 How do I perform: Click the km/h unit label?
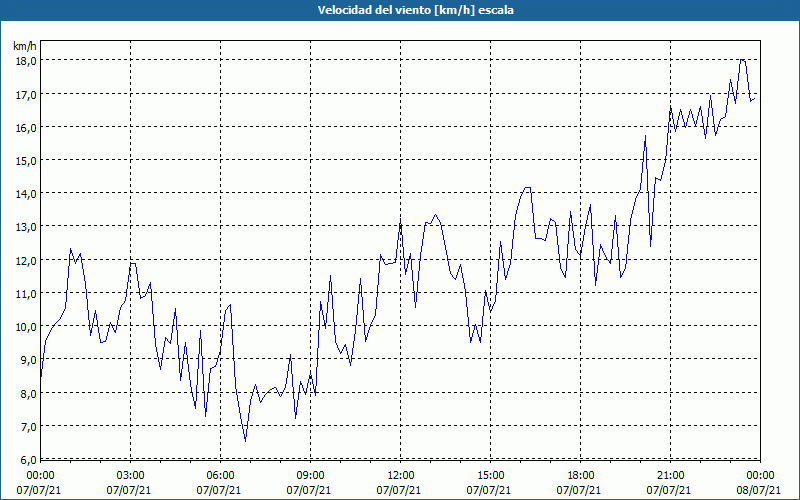pyautogui.click(x=24, y=46)
